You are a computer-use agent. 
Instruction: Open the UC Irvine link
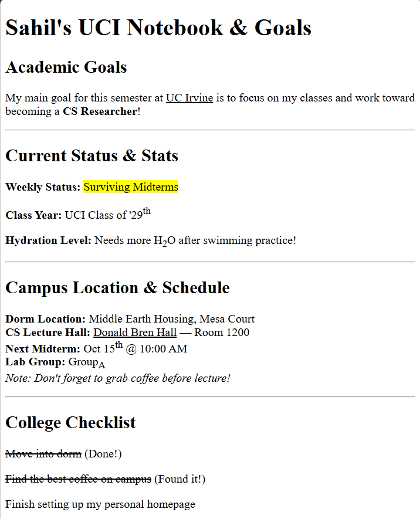[189, 98]
